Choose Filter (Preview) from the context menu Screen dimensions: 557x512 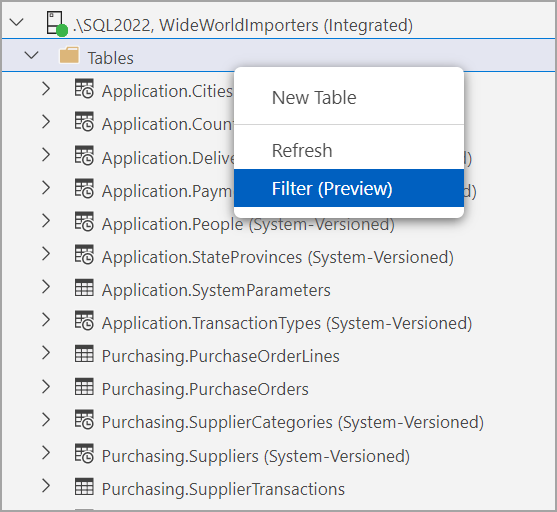349,188
